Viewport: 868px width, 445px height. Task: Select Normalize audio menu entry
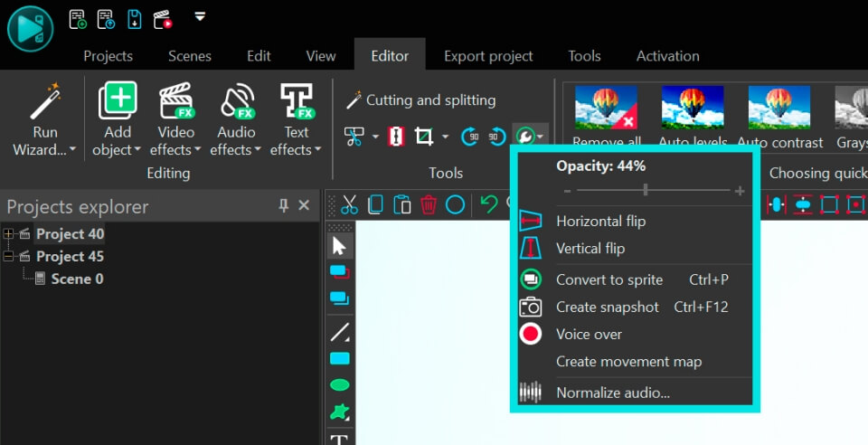635,393
